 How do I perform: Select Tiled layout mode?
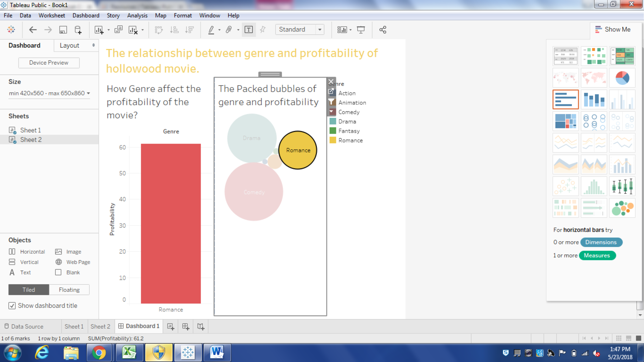[29, 290]
